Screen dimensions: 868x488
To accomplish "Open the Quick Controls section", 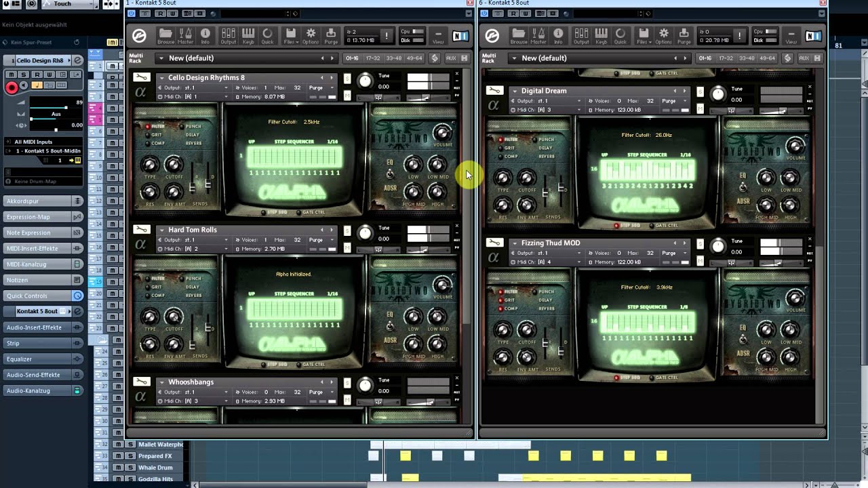I will [x=43, y=296].
